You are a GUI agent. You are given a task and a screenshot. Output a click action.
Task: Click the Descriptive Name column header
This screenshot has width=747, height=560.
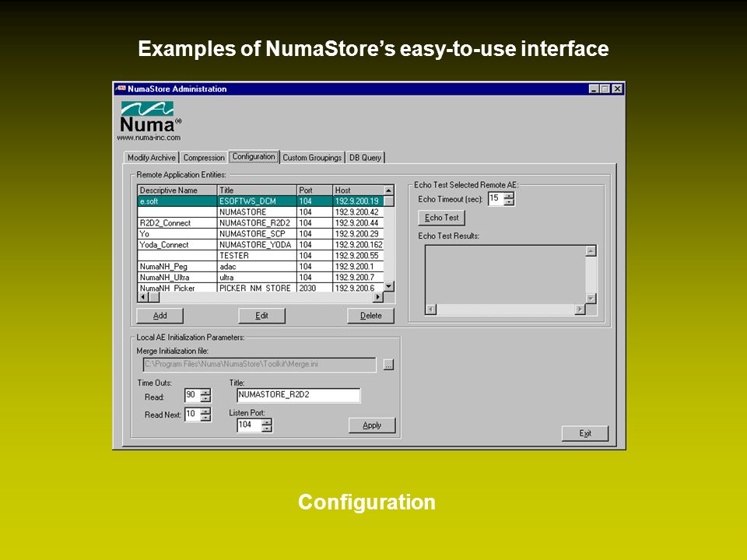pyautogui.click(x=177, y=190)
